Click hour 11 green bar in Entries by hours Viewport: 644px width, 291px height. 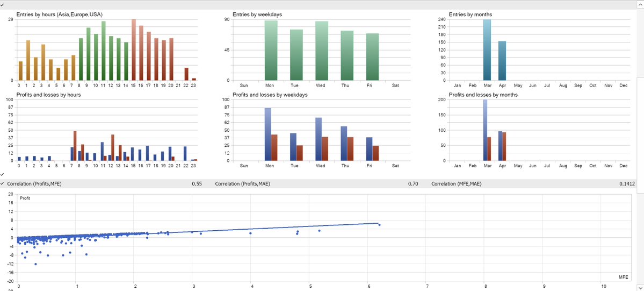[x=104, y=51]
